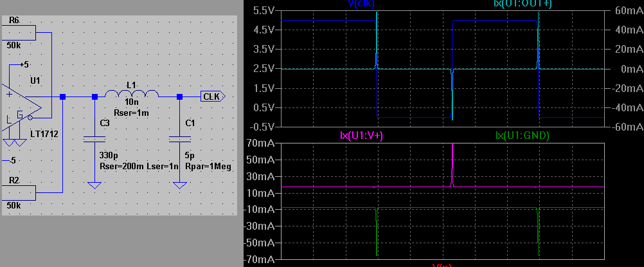Click the 10mA lower pane axis value
This screenshot has width=644, height=267.
pyautogui.click(x=260, y=193)
